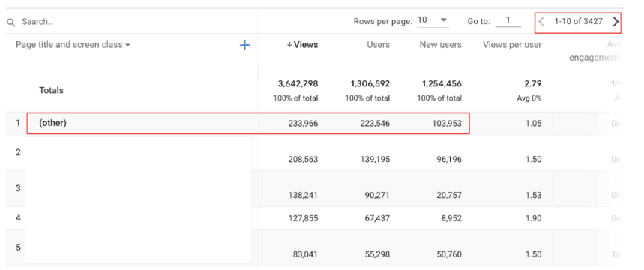Viewport: 644px width, 270px height.
Task: Click average views per user 2.79
Action: pos(534,84)
